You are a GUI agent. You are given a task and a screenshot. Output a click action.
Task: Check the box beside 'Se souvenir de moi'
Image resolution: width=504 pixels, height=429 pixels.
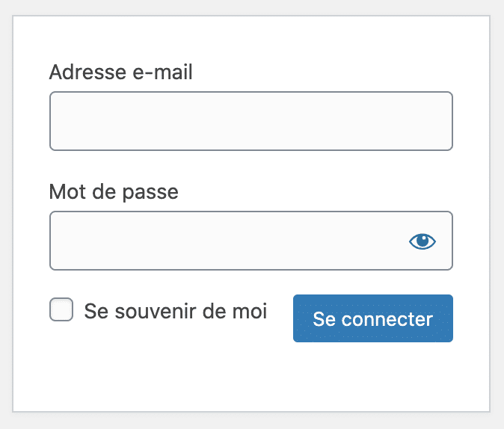(61, 309)
